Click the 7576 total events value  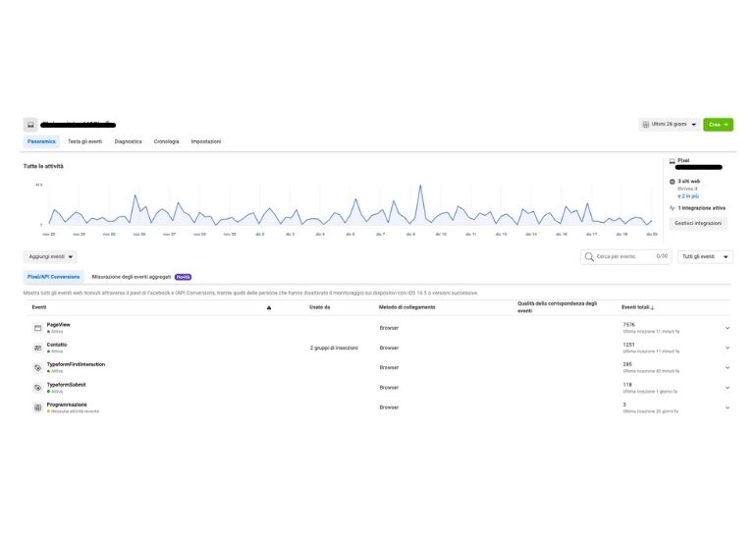(x=628, y=325)
